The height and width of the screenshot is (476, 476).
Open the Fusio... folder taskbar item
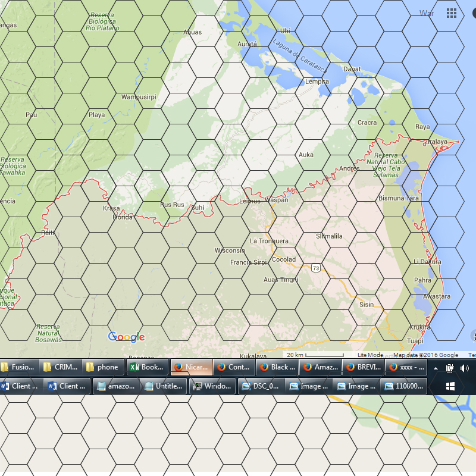[x=19, y=367]
